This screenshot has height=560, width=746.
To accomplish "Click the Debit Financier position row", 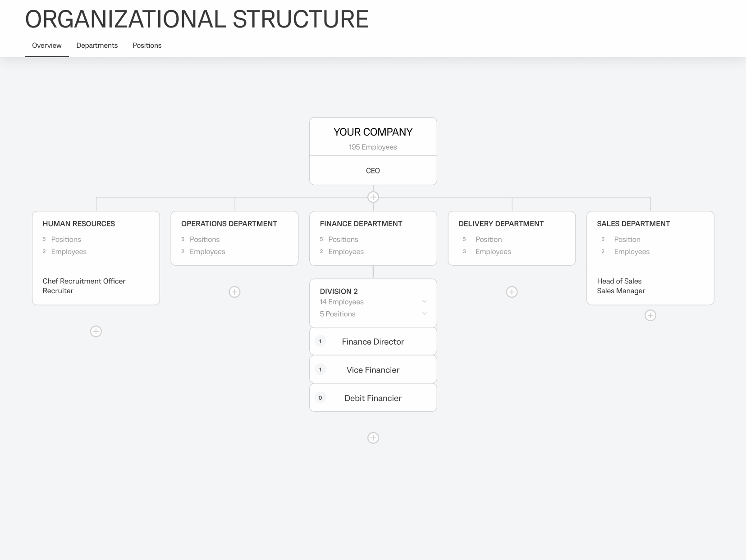I will pos(373,398).
